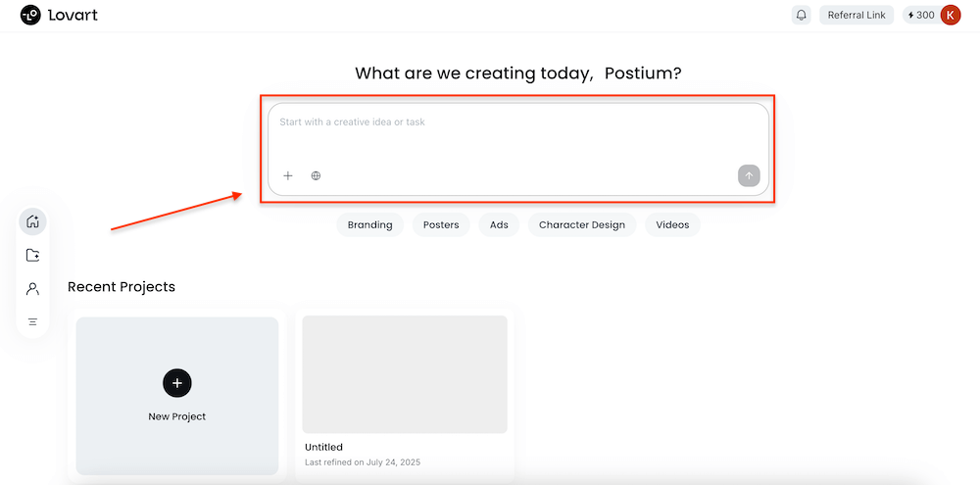Image resolution: width=980 pixels, height=485 pixels.
Task: Click the Lovart logo icon
Action: coord(30,15)
